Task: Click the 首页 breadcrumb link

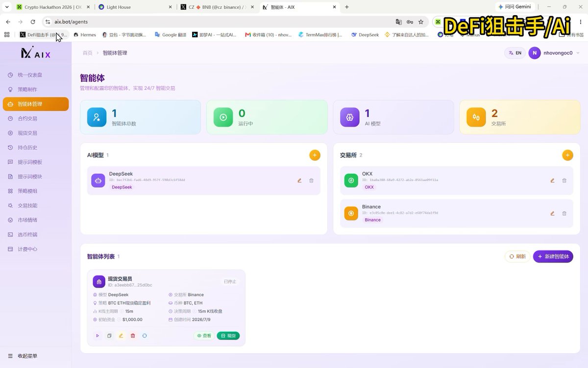Action: click(87, 53)
